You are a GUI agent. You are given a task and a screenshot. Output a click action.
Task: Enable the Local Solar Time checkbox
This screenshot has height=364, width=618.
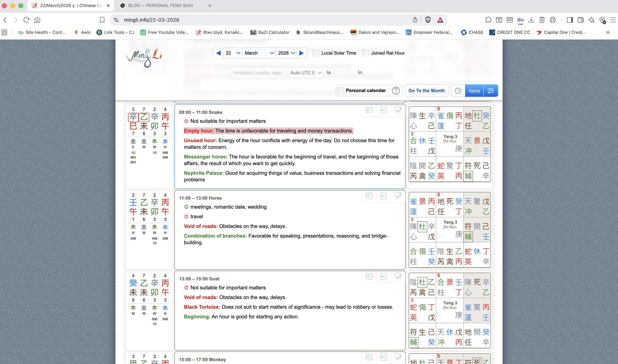pyautogui.click(x=316, y=53)
